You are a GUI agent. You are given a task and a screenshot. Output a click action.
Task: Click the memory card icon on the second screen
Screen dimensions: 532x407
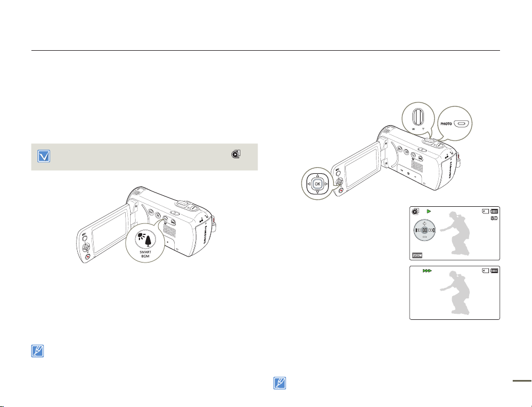coord(486,271)
